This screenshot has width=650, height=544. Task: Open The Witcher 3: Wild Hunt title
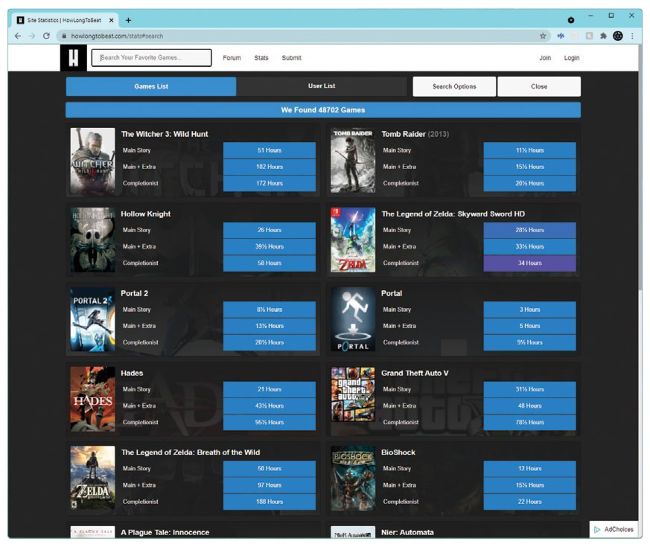point(165,134)
